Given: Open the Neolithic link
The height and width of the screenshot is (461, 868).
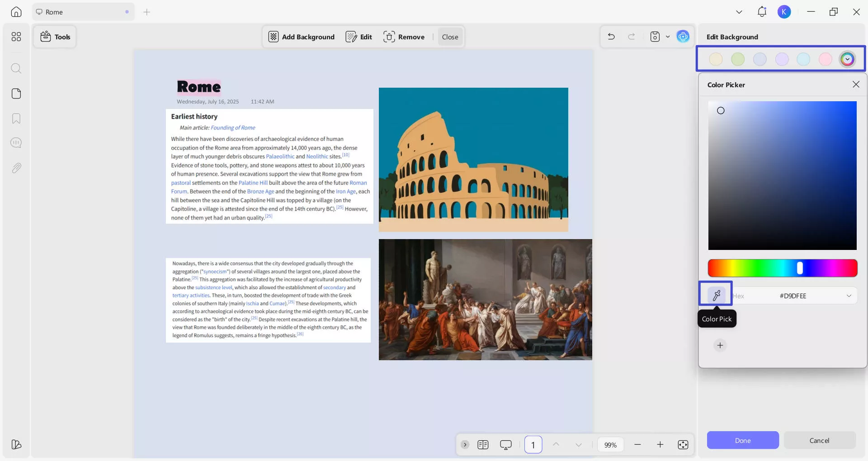Looking at the screenshot, I should (x=317, y=156).
